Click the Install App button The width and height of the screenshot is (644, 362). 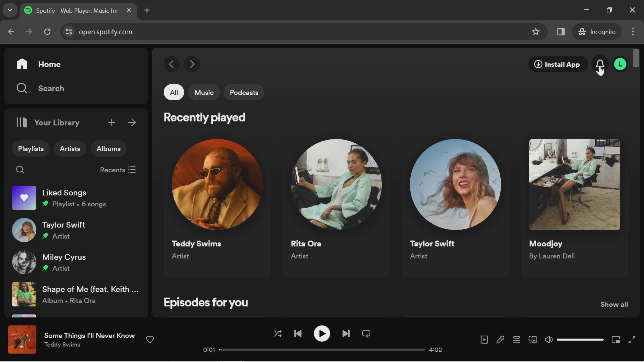557,65
